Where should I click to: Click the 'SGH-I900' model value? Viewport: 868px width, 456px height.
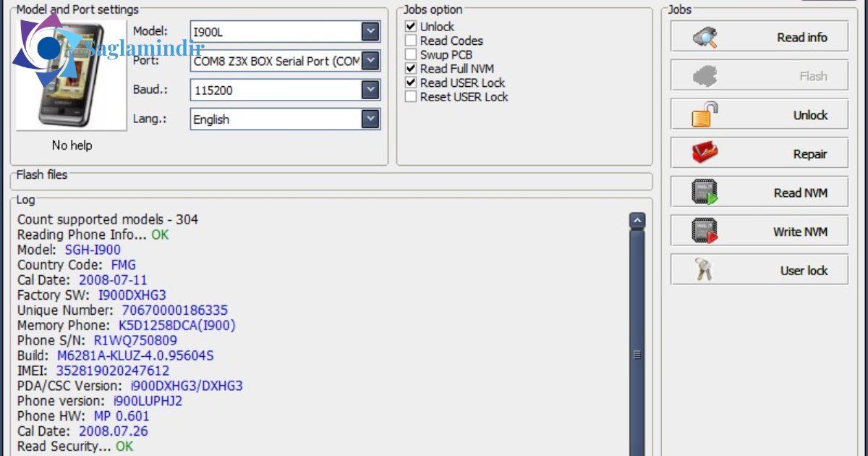pos(93,250)
